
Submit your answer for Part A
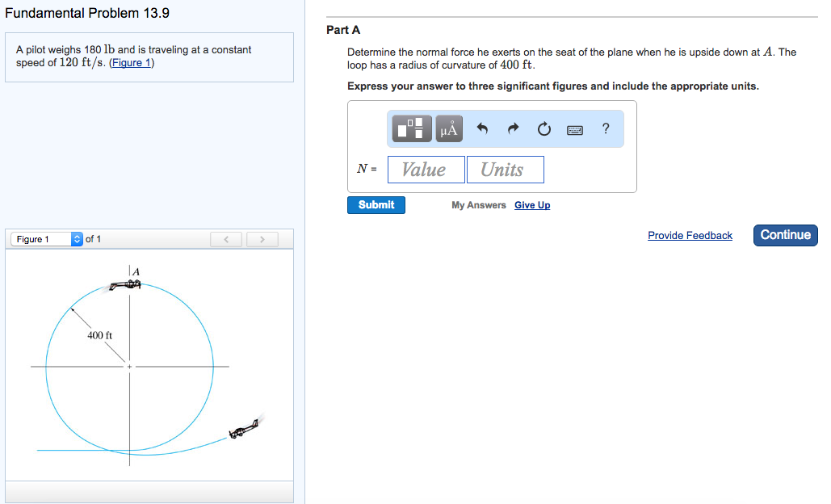[x=376, y=204]
